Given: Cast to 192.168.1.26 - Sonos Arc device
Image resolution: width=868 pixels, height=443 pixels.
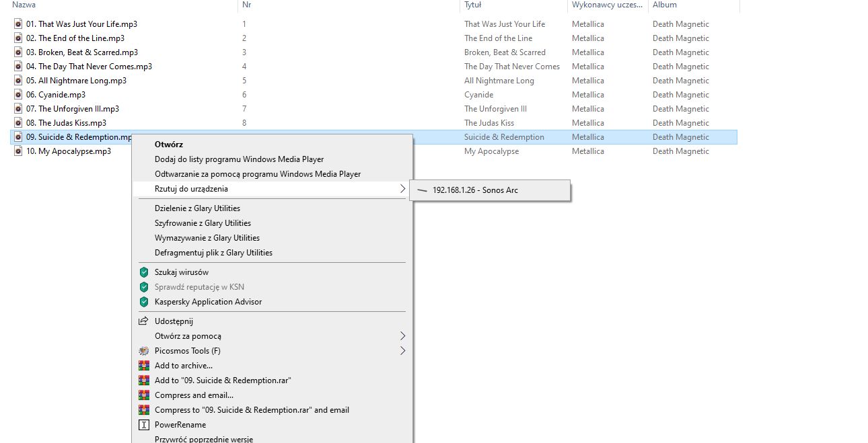Looking at the screenshot, I should coord(475,190).
